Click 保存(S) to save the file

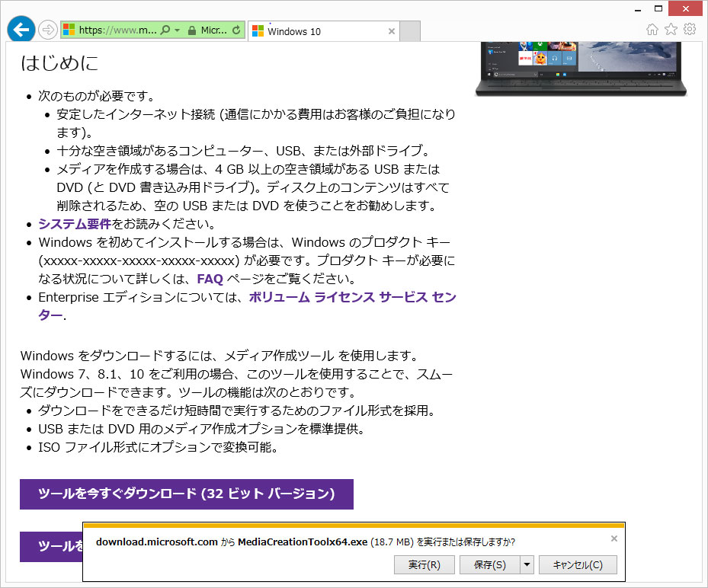coord(489,564)
